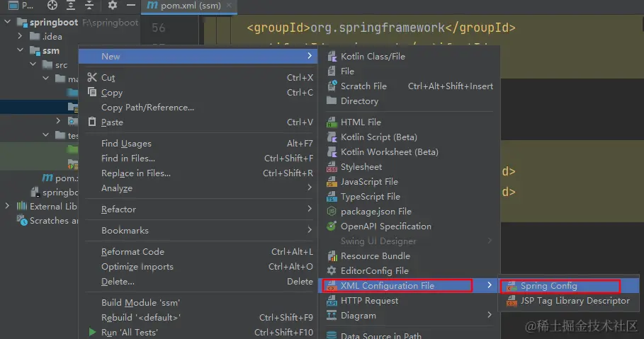Screen dimensions: 644x339
Task: Click the Collapse All icon in Project toolbar
Action: (89, 6)
